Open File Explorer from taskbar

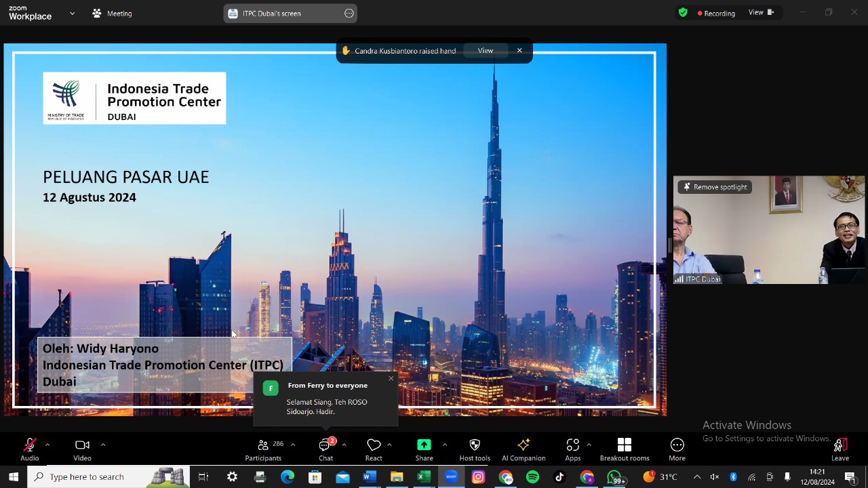(x=397, y=476)
